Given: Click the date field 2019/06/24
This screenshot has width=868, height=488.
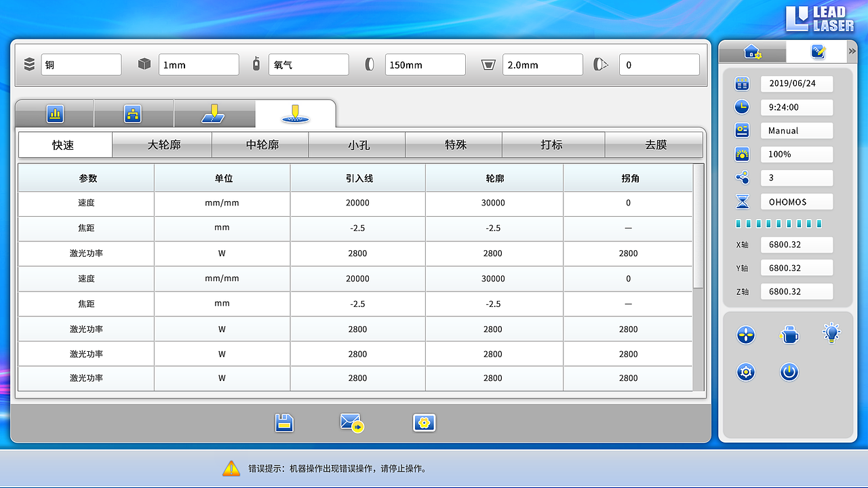Looking at the screenshot, I should pos(797,84).
